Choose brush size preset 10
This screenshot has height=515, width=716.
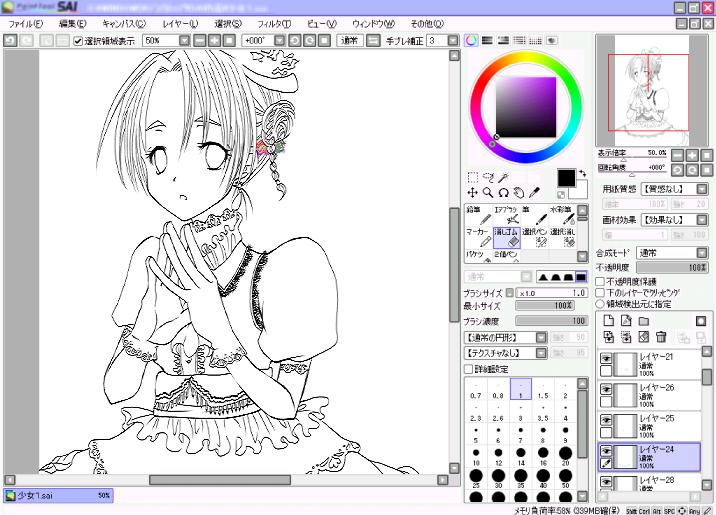coord(476,456)
